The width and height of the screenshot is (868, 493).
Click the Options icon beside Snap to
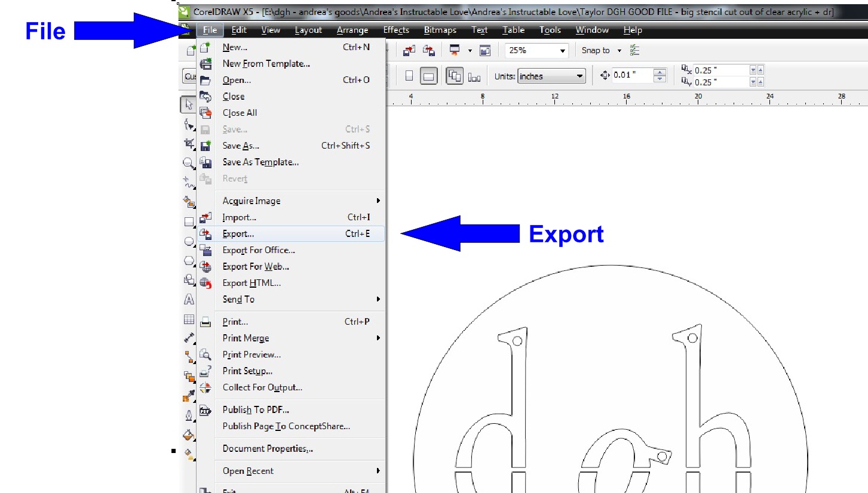pos(634,51)
